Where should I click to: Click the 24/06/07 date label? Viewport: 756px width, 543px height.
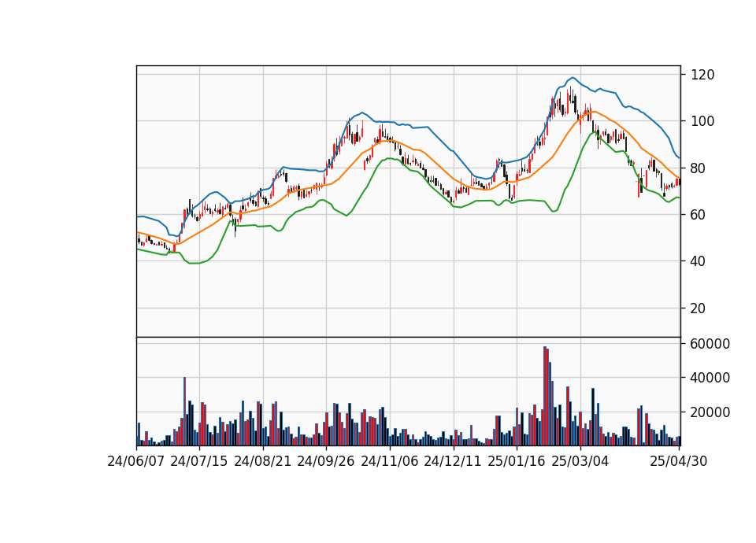pyautogui.click(x=136, y=462)
